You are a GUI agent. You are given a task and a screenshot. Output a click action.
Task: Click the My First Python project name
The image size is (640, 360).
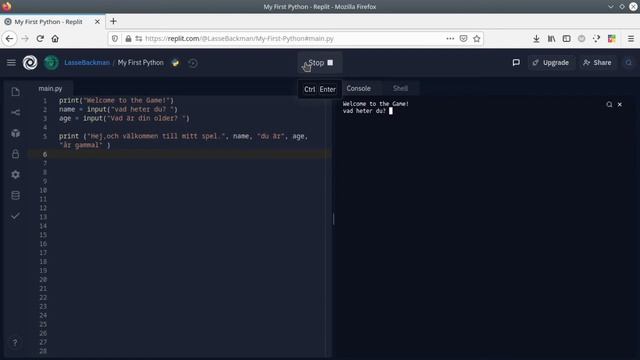pos(140,62)
